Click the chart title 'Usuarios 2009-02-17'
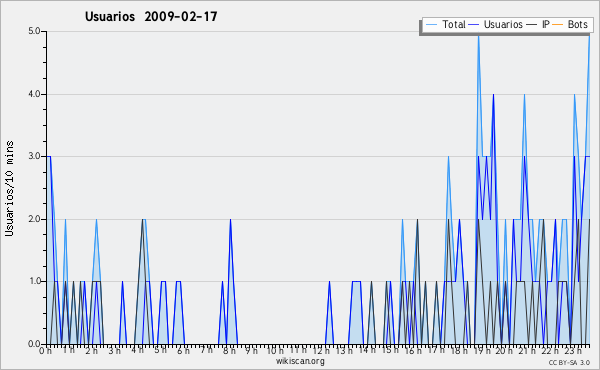The image size is (600, 370). click(151, 16)
